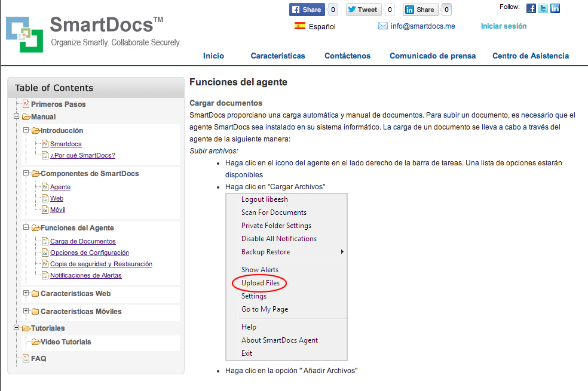The height and width of the screenshot is (391, 588).
Task: Open the info@smartdocs.me email link
Action: tap(422, 26)
